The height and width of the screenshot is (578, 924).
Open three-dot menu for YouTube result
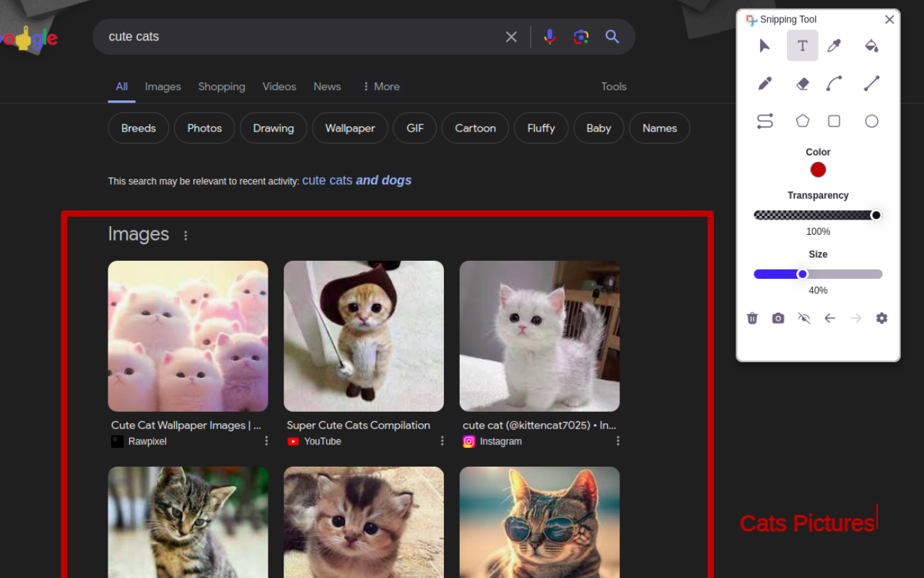pos(443,441)
